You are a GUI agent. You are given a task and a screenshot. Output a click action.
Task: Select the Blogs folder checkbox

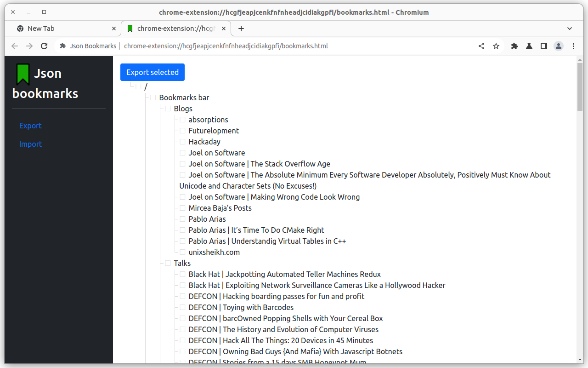click(x=168, y=109)
